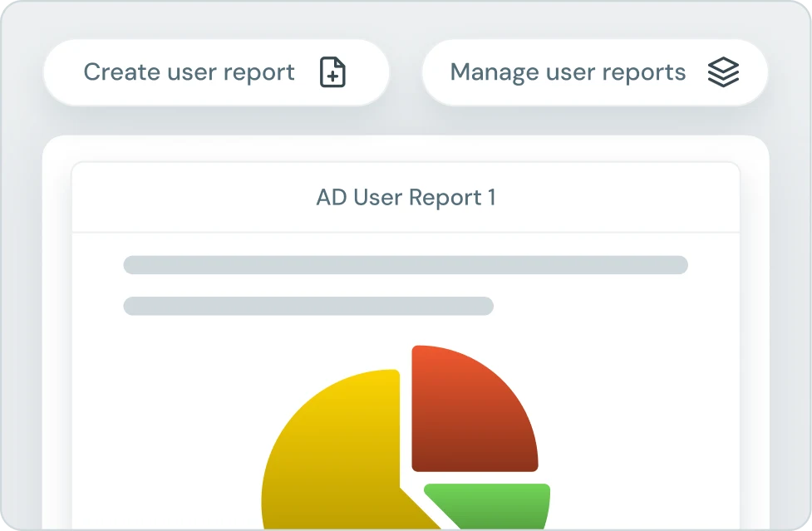This screenshot has height=531, width=812.
Task: Select the AD User Report 1 card
Action: pos(406,349)
